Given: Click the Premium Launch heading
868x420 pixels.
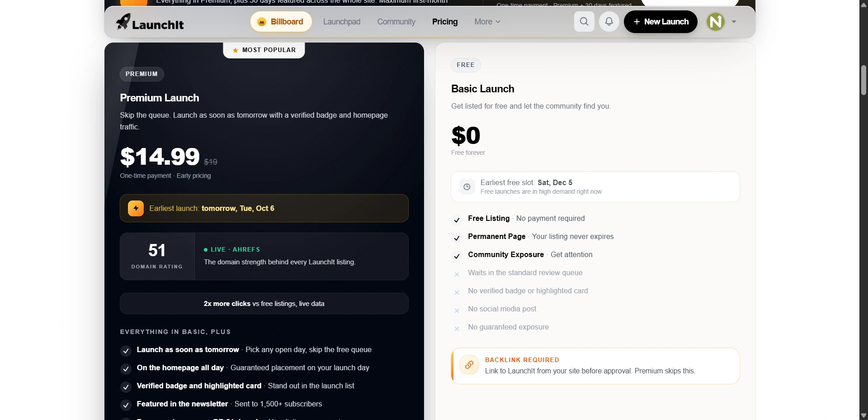Looking at the screenshot, I should pos(160,98).
